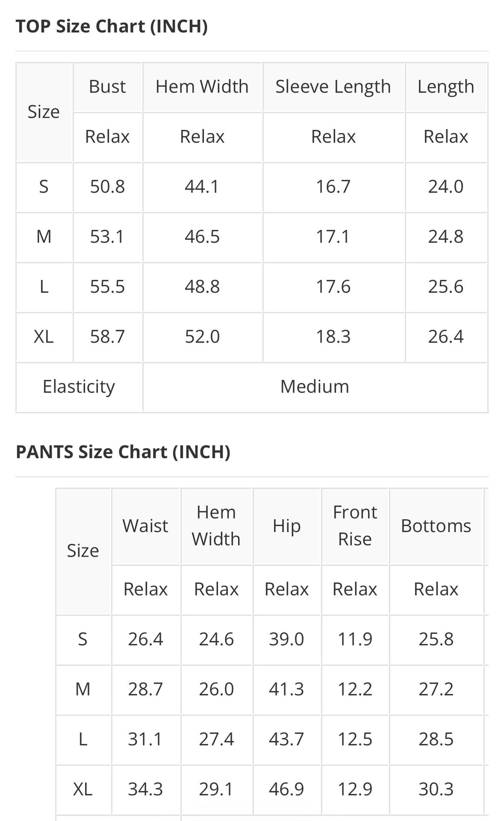Click the PANTS Size Chart (INCH) heading
Screen dimensions: 504x821
123,452
